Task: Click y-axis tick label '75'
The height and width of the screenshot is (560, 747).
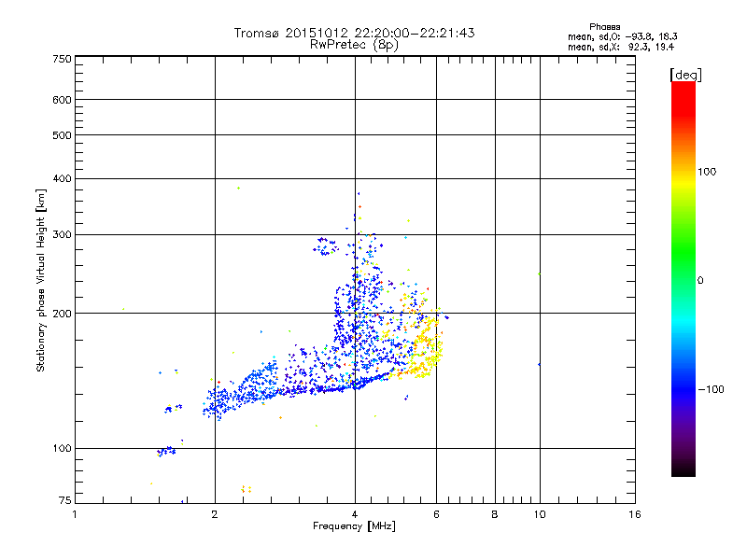Action: [65, 500]
